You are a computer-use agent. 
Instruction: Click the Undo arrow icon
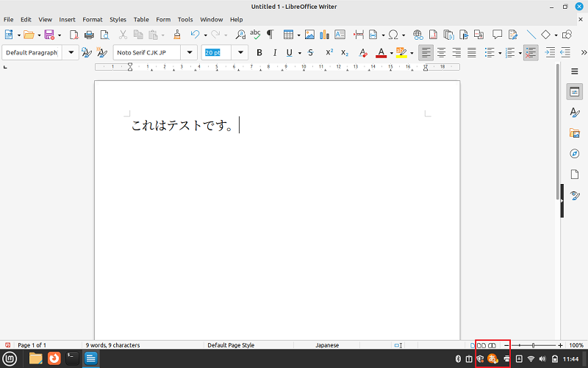point(195,35)
